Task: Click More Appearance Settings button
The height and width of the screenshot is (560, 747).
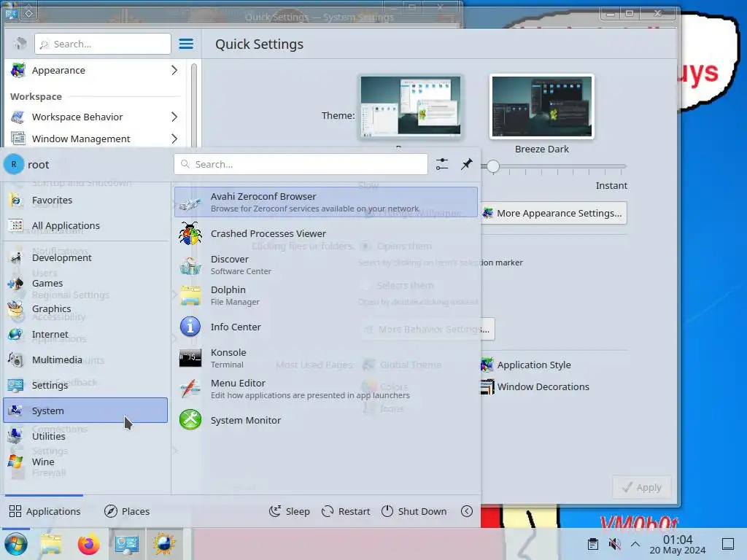Action: (554, 214)
